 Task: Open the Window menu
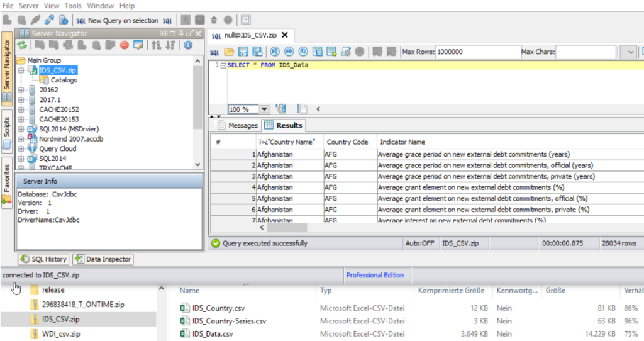(100, 6)
